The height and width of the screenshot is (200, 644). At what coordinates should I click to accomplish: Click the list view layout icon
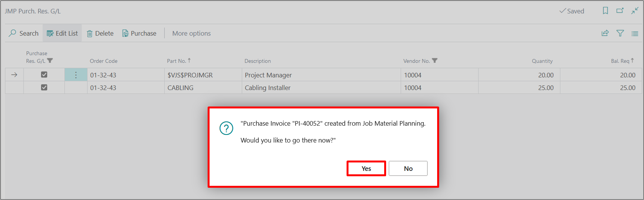point(635,33)
